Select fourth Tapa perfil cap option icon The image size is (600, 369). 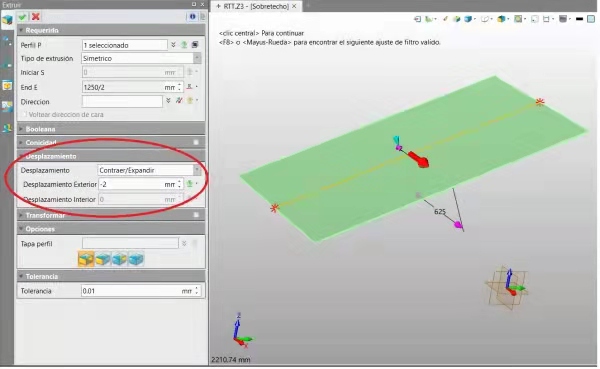tap(136, 259)
